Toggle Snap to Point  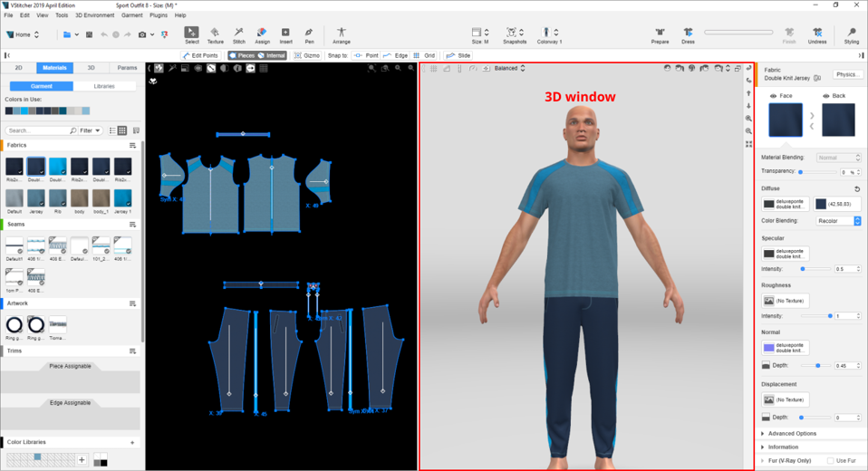(x=366, y=56)
